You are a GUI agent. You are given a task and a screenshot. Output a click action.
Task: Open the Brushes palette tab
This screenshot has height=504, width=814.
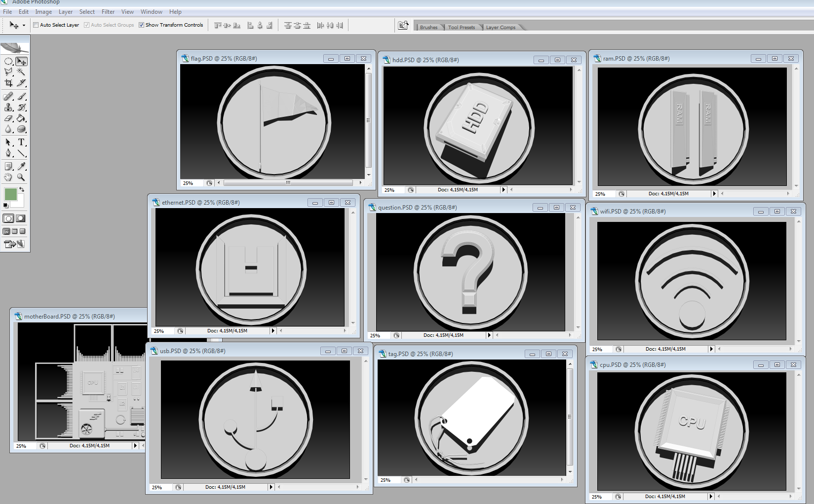(428, 28)
